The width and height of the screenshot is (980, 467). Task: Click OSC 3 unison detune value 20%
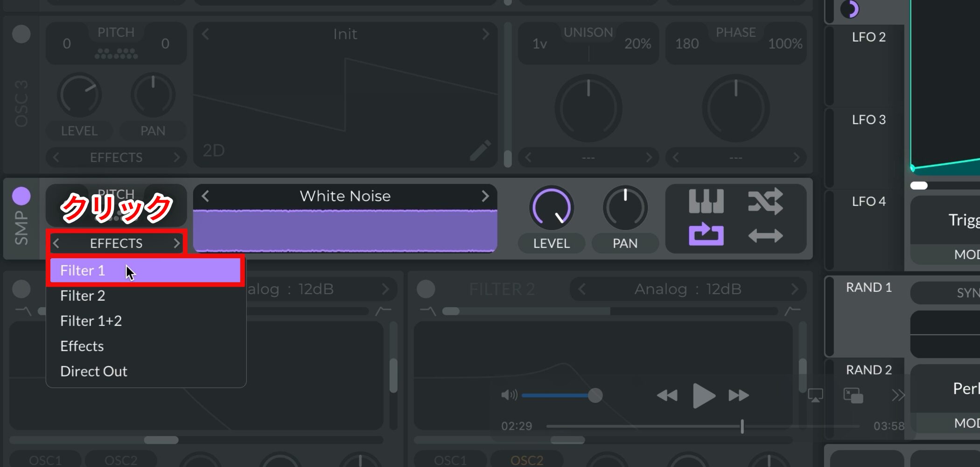click(x=638, y=44)
